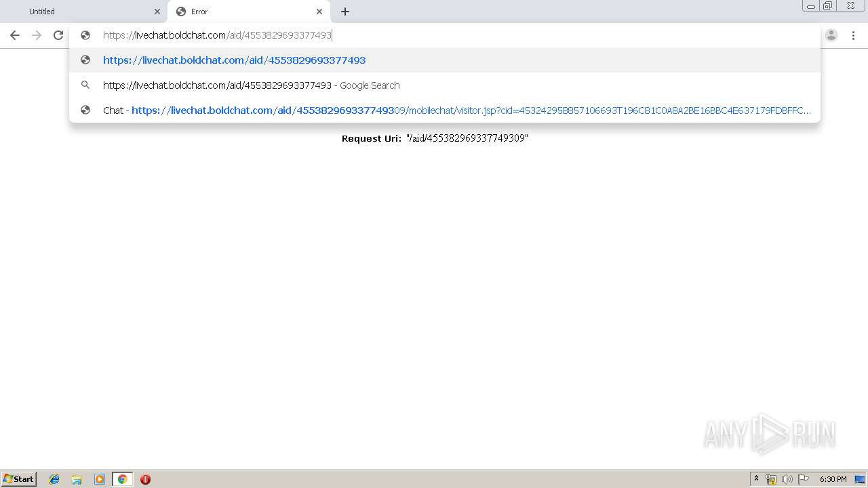
Task: Click the magnifier icon of search suggestion
Action: (85, 85)
